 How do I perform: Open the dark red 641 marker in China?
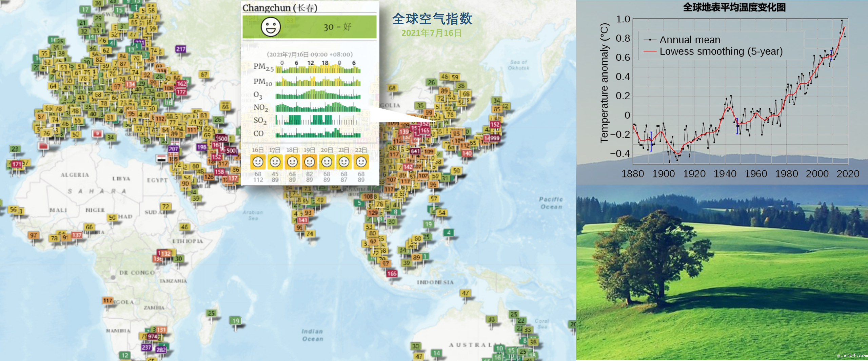[x=415, y=151]
